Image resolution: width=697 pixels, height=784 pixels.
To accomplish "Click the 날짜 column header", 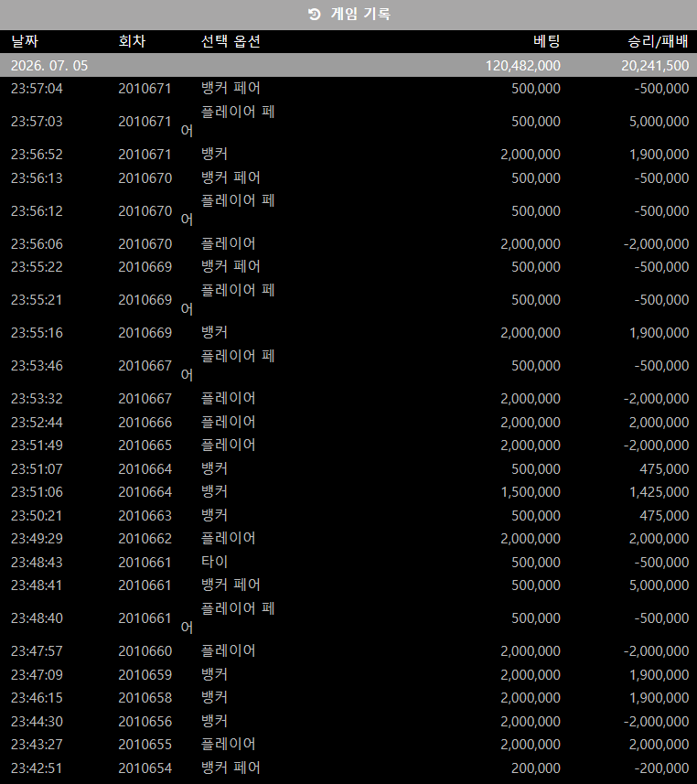I will point(25,41).
